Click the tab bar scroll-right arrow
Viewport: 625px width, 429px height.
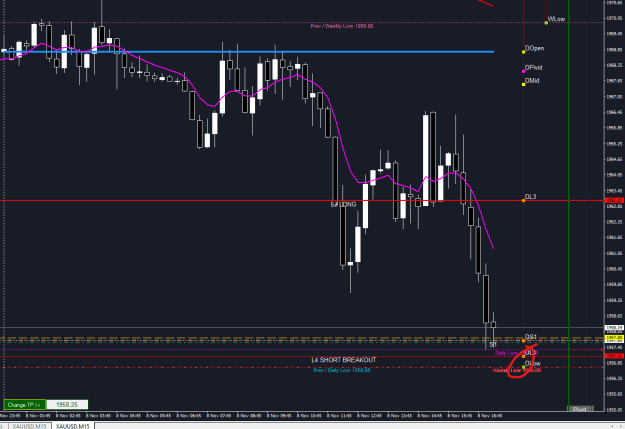point(620,426)
